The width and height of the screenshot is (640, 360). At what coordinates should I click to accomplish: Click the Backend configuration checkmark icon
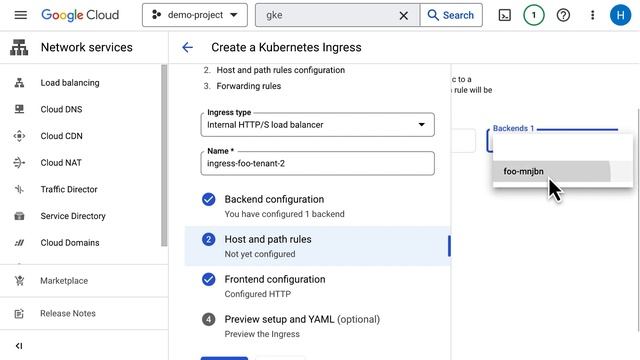click(209, 199)
